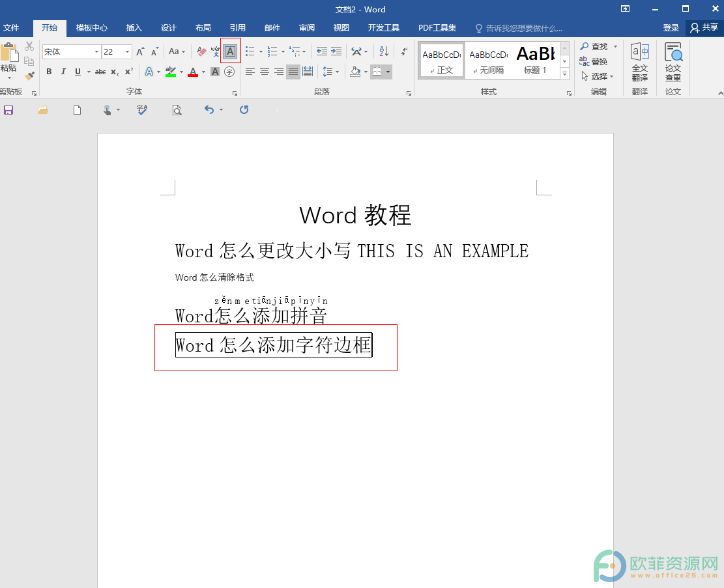Toggle Subscript formatting
The image size is (724, 588).
click(x=115, y=72)
